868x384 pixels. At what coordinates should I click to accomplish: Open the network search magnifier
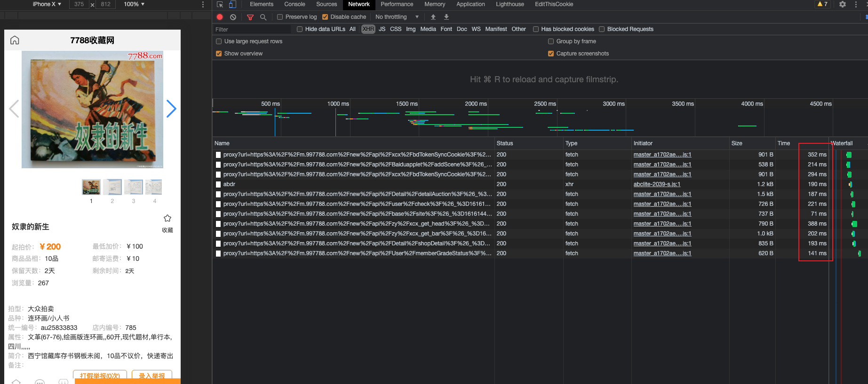(x=263, y=17)
